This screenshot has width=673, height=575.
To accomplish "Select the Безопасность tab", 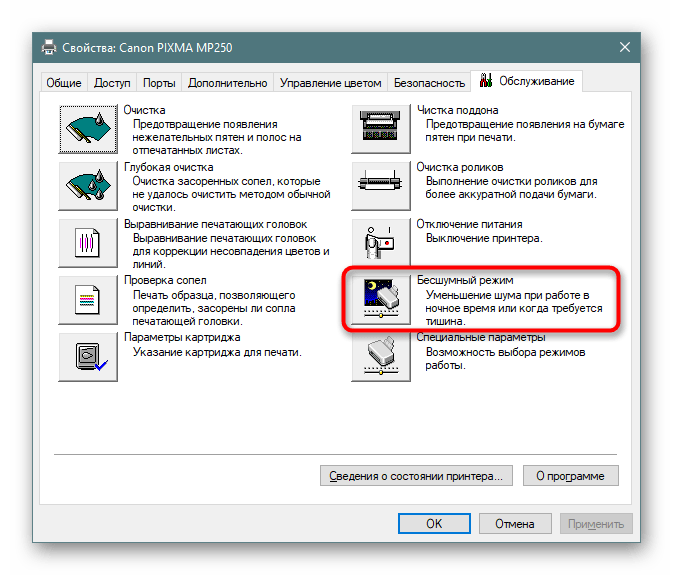I will [429, 83].
